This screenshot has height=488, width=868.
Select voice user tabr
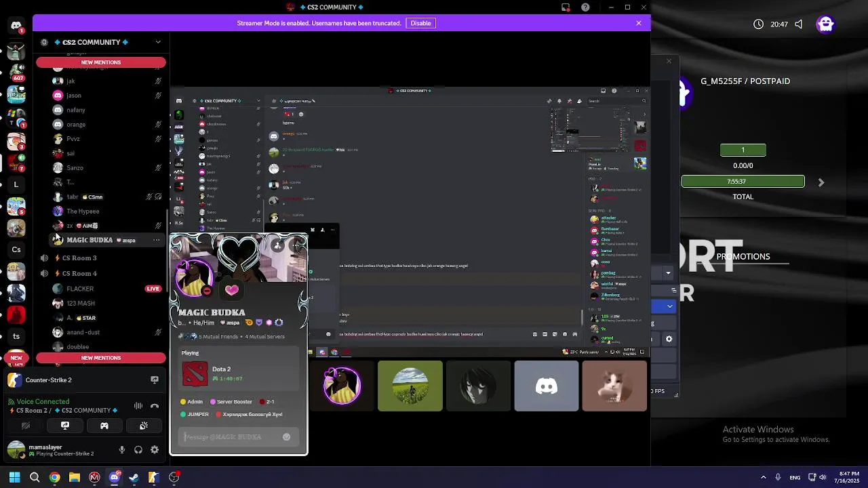point(107,197)
